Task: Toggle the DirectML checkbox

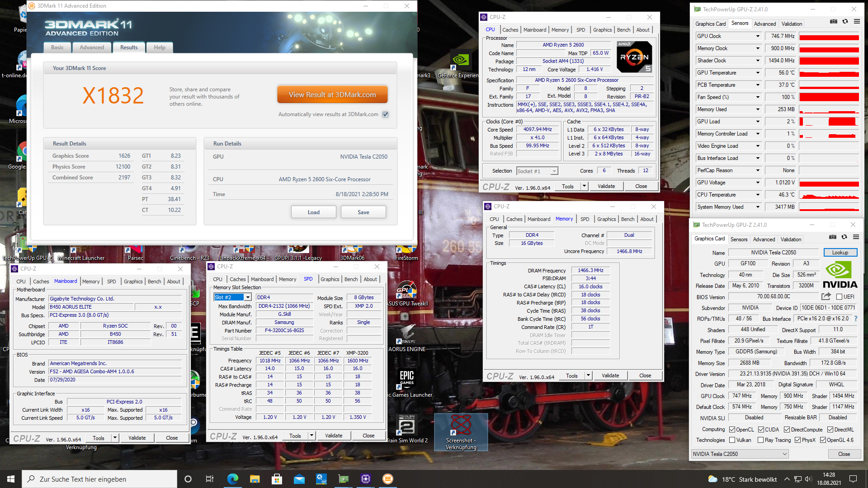Action: 830,429
